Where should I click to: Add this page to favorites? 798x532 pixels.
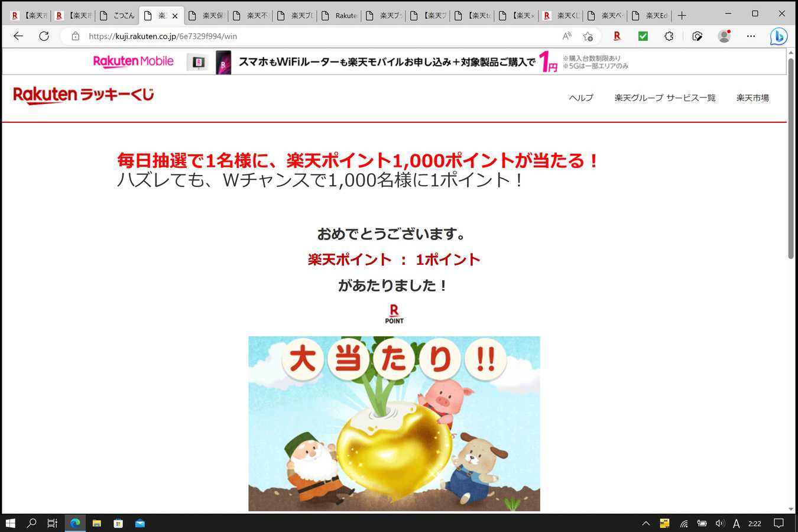click(x=588, y=36)
